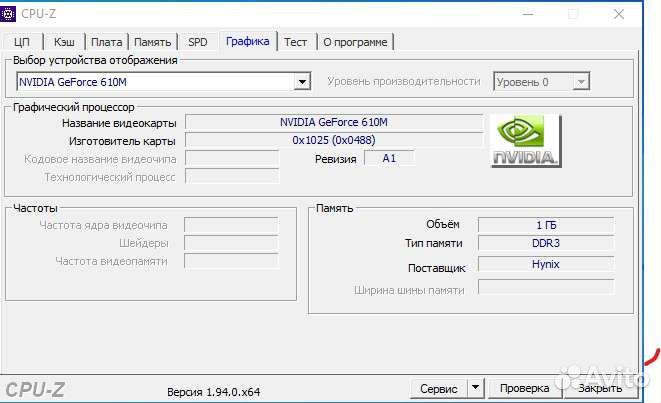Open the ЦП tab
Screen dimensions: 661x403
21,42
